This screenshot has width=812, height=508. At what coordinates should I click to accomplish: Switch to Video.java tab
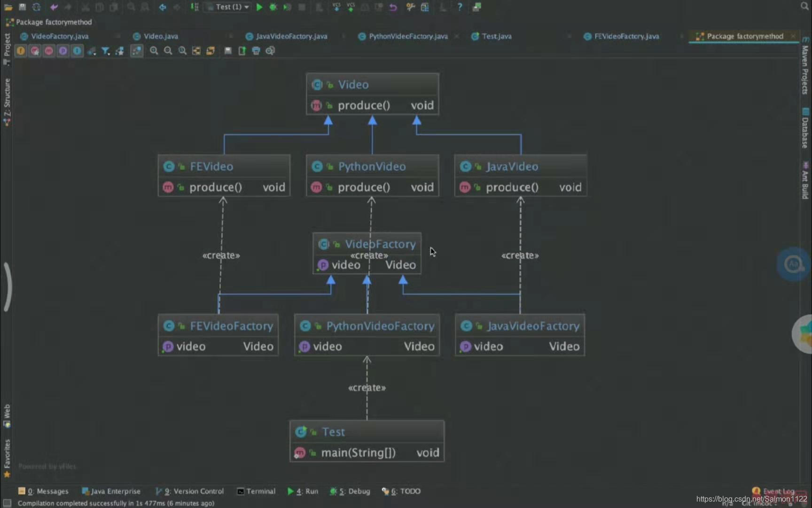tap(161, 36)
